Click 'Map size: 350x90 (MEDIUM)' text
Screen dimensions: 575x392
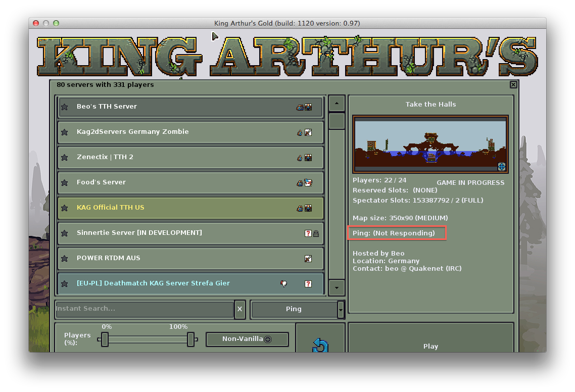(x=400, y=218)
